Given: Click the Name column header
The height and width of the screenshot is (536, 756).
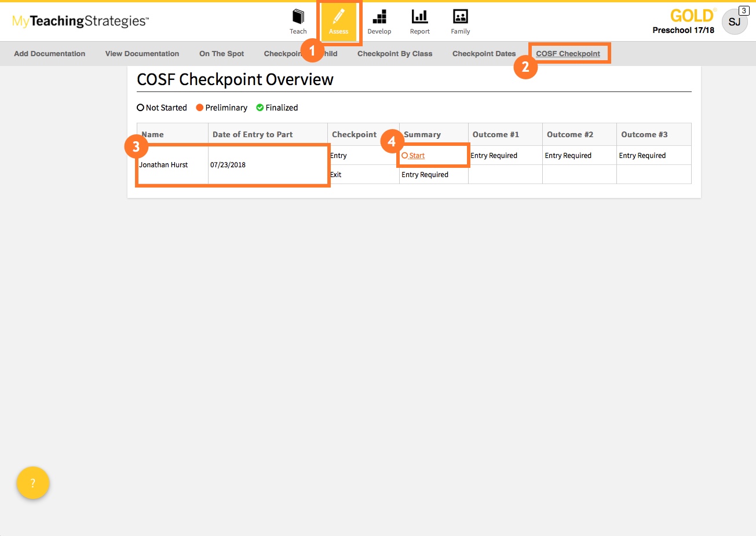Looking at the screenshot, I should coord(154,134).
